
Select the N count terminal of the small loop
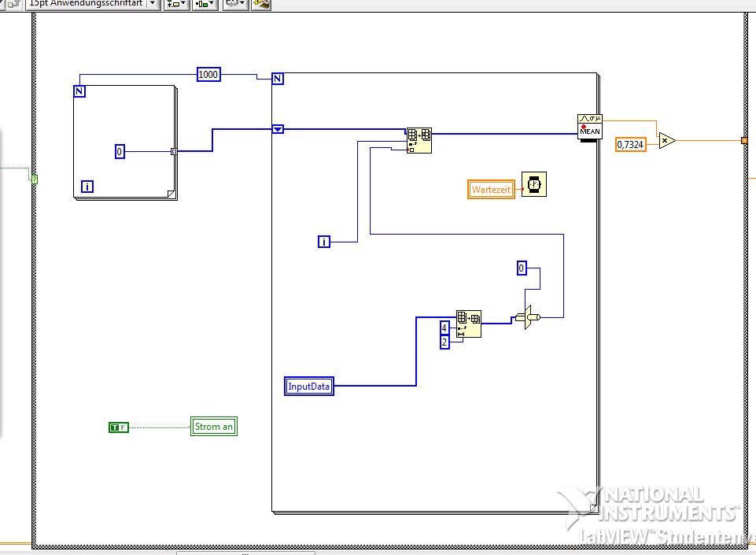tap(79, 91)
